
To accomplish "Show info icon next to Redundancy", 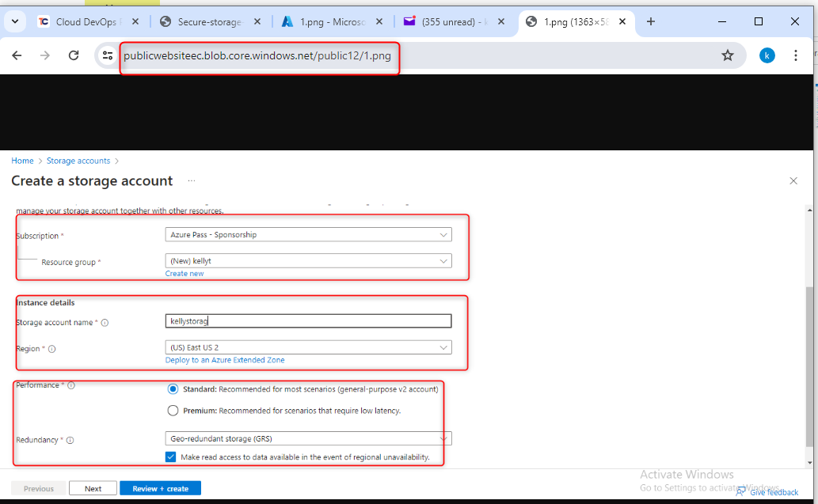I will 70,440.
